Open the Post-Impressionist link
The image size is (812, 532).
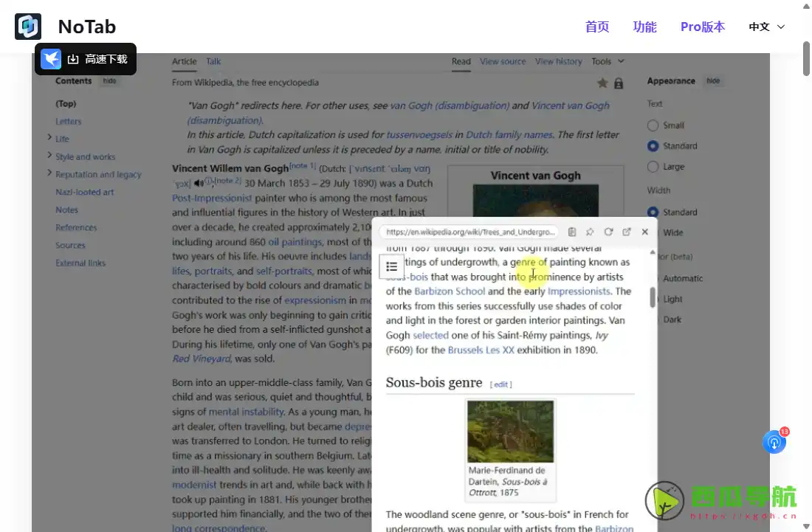pos(212,198)
